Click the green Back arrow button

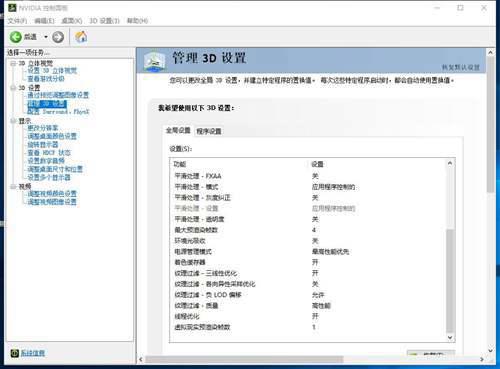16,37
